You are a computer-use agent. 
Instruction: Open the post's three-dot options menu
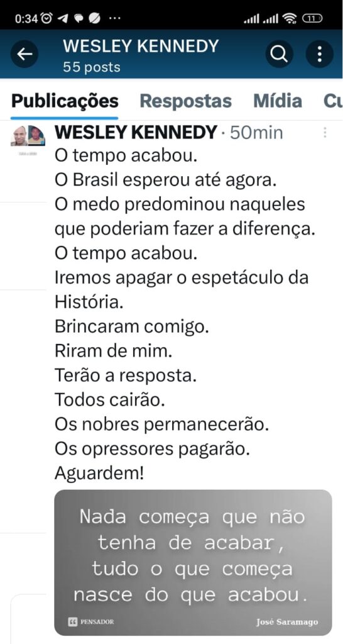325,132
